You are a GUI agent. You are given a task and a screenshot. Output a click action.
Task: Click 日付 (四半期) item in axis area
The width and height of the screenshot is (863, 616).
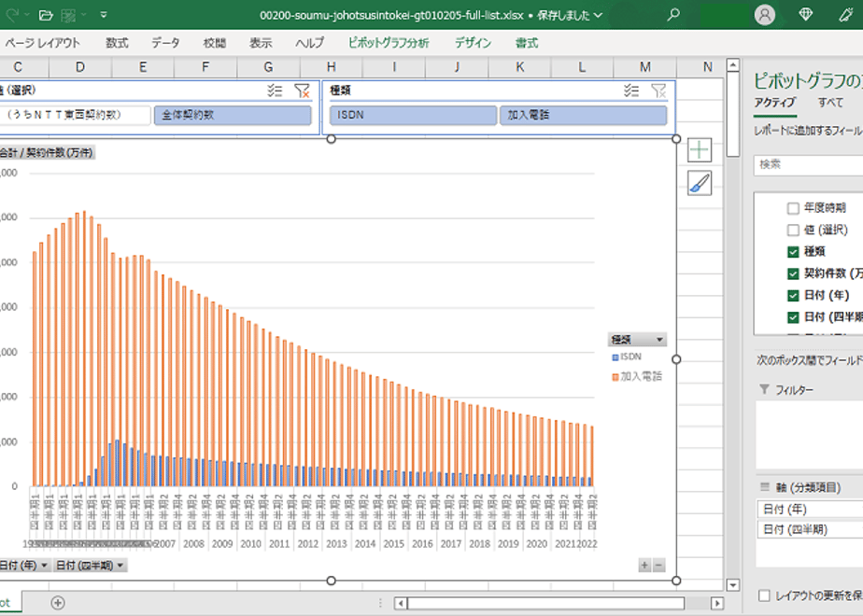[x=810, y=529]
